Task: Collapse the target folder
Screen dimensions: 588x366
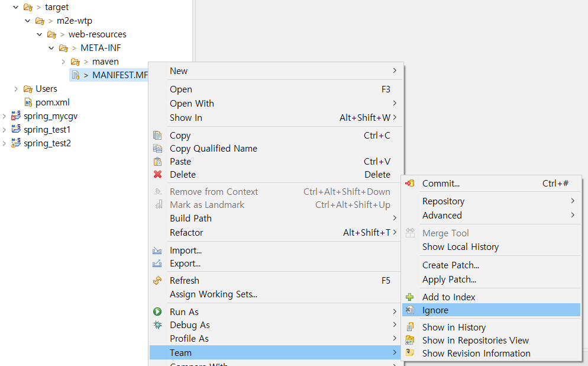Action: pyautogui.click(x=16, y=7)
